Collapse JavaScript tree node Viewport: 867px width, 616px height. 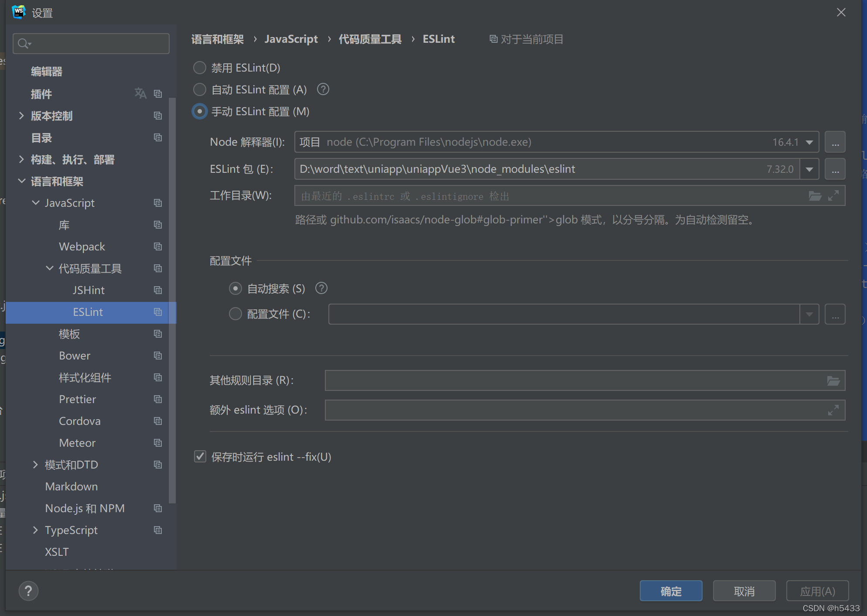pos(36,203)
